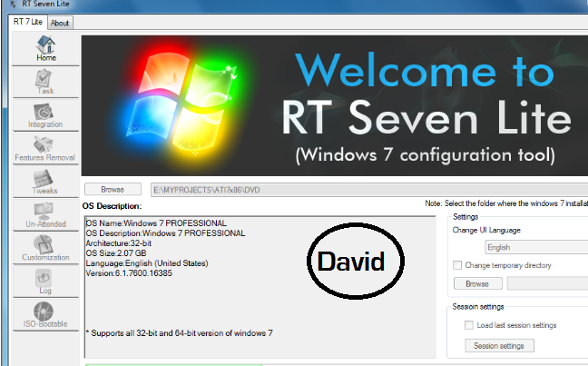The image size is (588, 366).
Task: Enable Change temporary directory checkbox
Action: pos(457,265)
